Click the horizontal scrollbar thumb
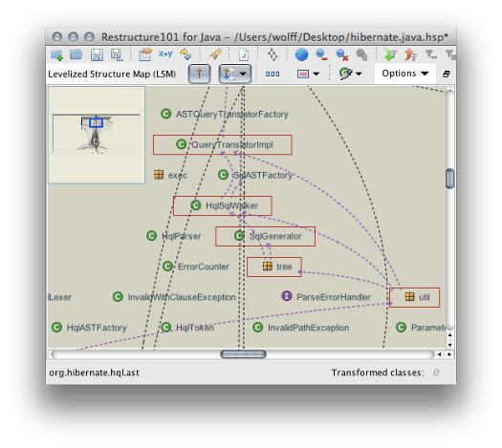This screenshot has height=448, width=502. click(243, 354)
